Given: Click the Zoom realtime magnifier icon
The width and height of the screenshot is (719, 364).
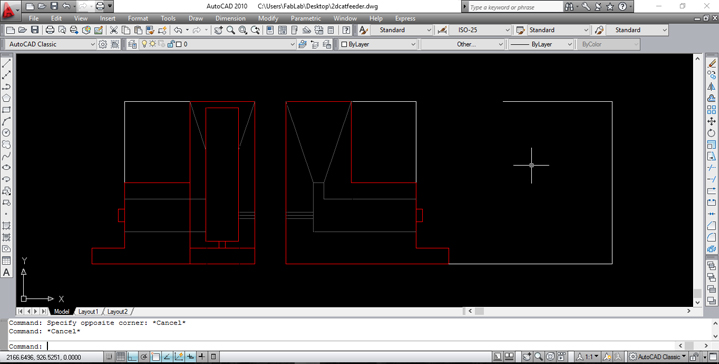Looking at the screenshot, I should tap(231, 30).
